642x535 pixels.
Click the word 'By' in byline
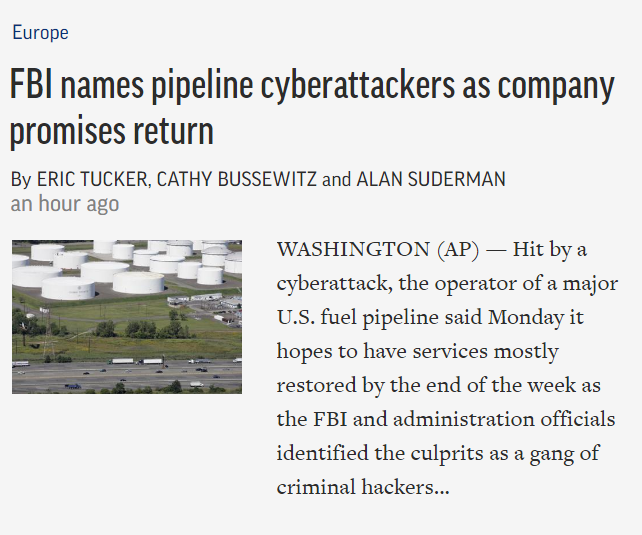tap(21, 180)
